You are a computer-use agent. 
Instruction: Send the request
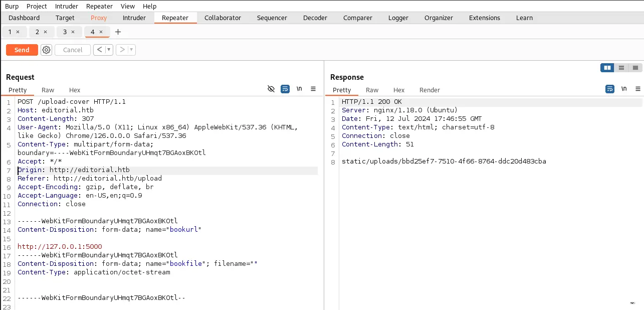pyautogui.click(x=22, y=50)
